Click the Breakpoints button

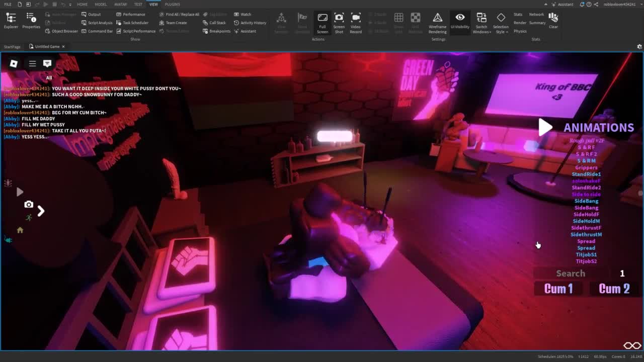217,31
